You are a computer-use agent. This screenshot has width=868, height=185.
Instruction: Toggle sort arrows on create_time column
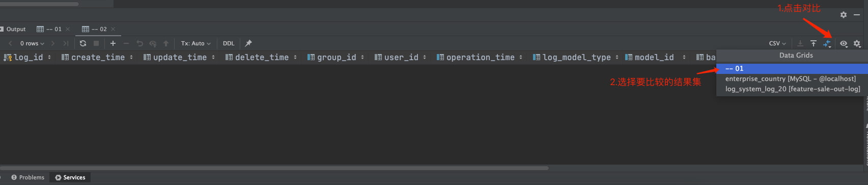click(131, 57)
